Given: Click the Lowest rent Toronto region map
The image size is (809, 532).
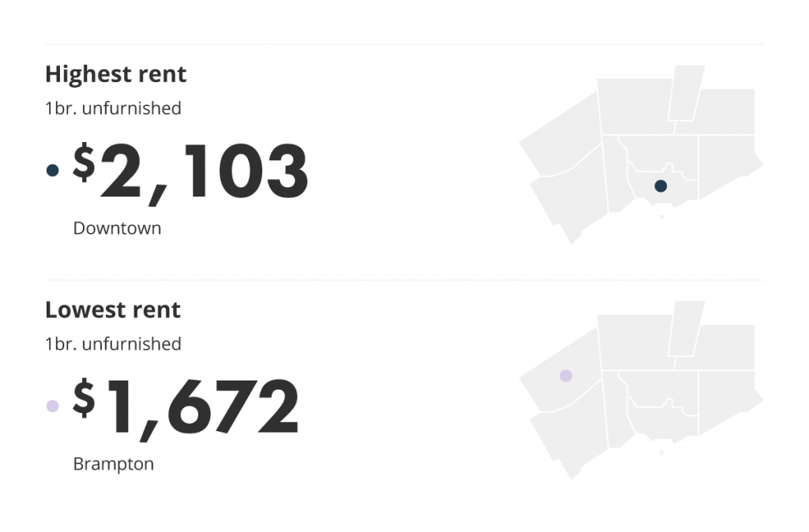Looking at the screenshot, I should click(x=641, y=390).
